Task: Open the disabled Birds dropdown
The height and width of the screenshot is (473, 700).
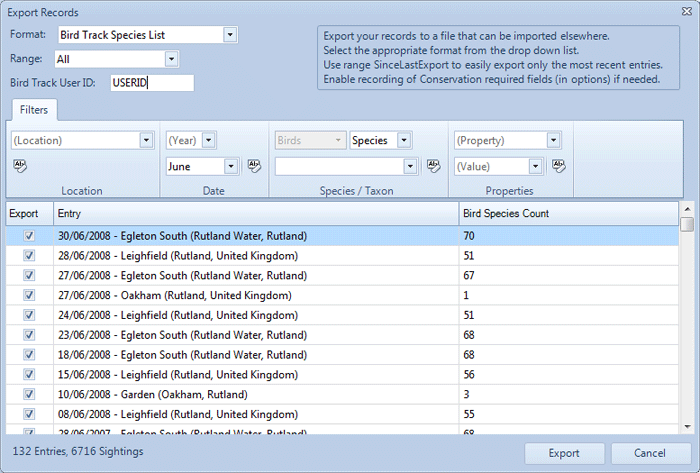Action: [311, 140]
